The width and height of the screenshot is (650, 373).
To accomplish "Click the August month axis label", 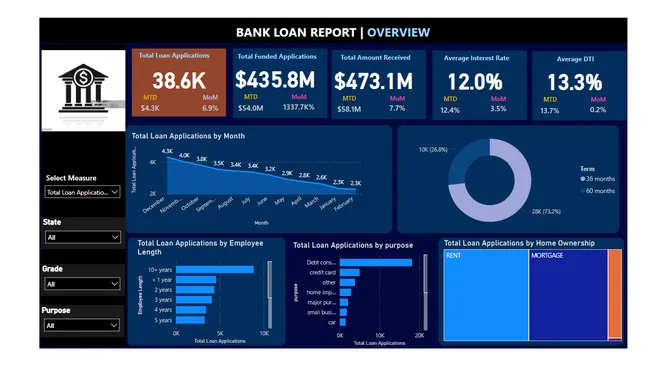I will (x=226, y=203).
